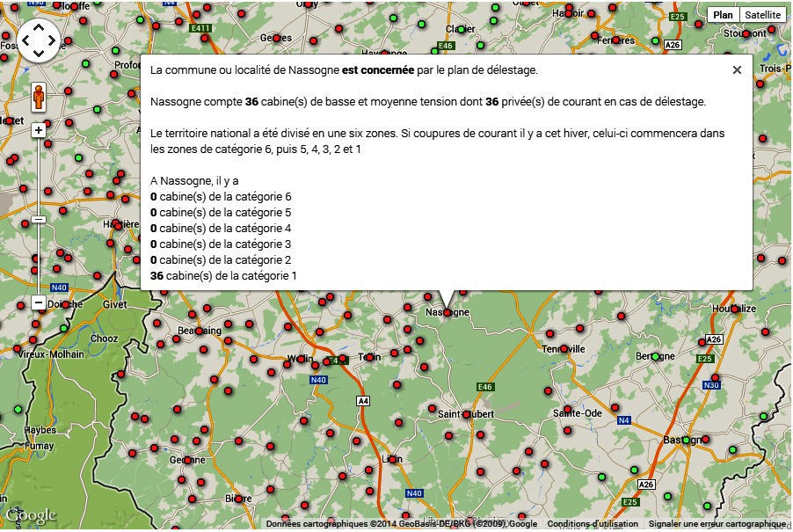
Task: Click the red marker at Gedinne
Action: click(x=187, y=460)
